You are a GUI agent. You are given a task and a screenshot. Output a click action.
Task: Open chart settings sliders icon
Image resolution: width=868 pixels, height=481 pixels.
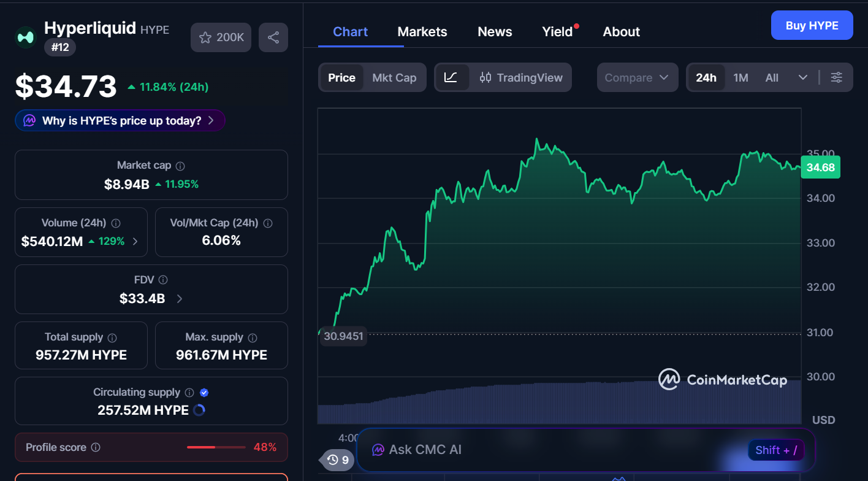(836, 77)
